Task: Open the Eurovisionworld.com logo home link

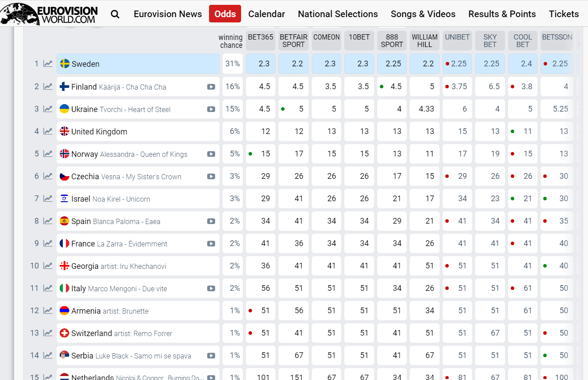Action: [49, 14]
